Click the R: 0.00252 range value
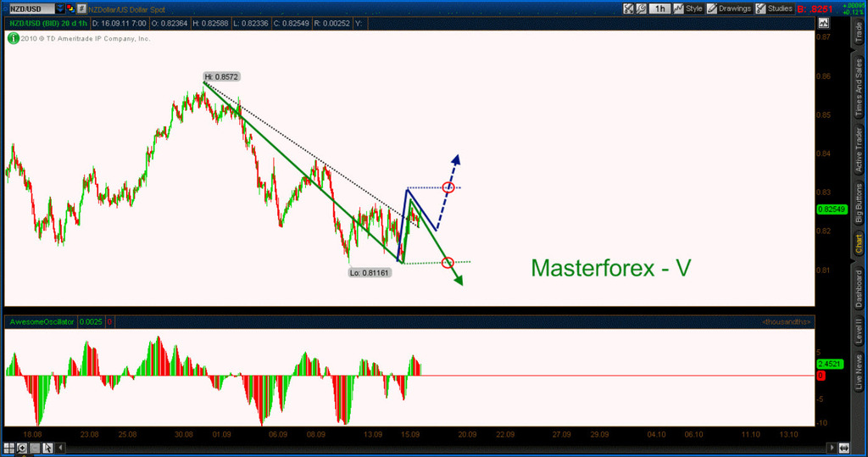This screenshot has width=868, height=457. pyautogui.click(x=331, y=23)
